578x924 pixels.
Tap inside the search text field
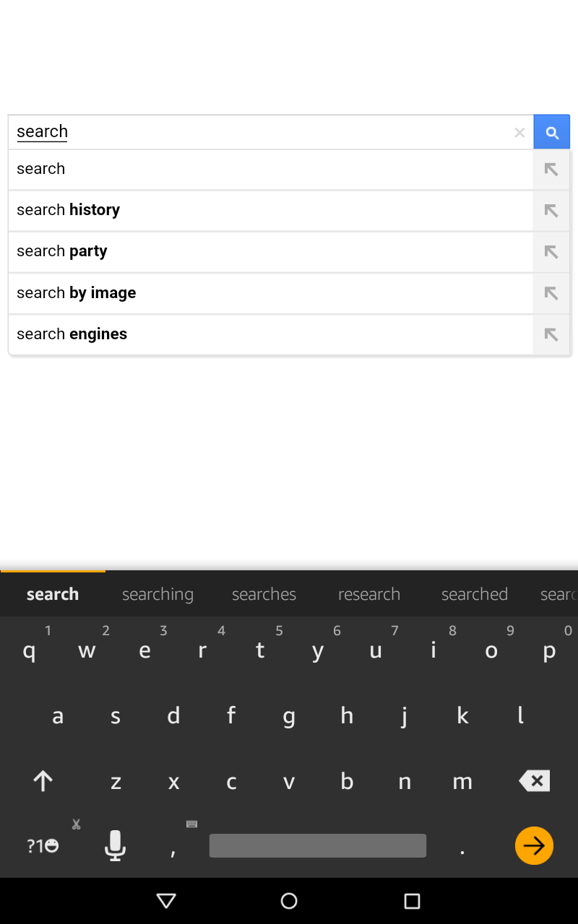pos(217,131)
